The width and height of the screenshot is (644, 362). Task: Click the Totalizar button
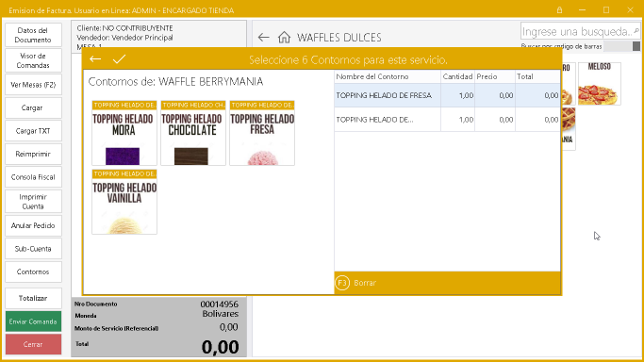tap(33, 299)
